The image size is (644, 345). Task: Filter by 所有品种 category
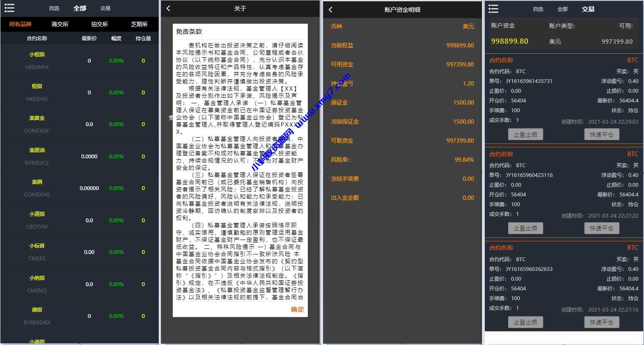[20, 24]
